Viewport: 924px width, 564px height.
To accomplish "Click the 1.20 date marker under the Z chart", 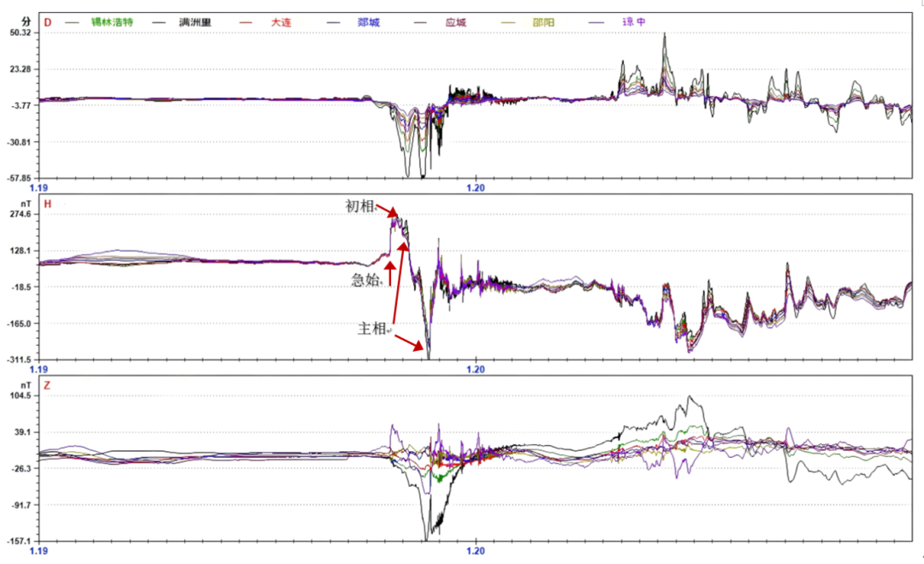I will click(x=476, y=550).
